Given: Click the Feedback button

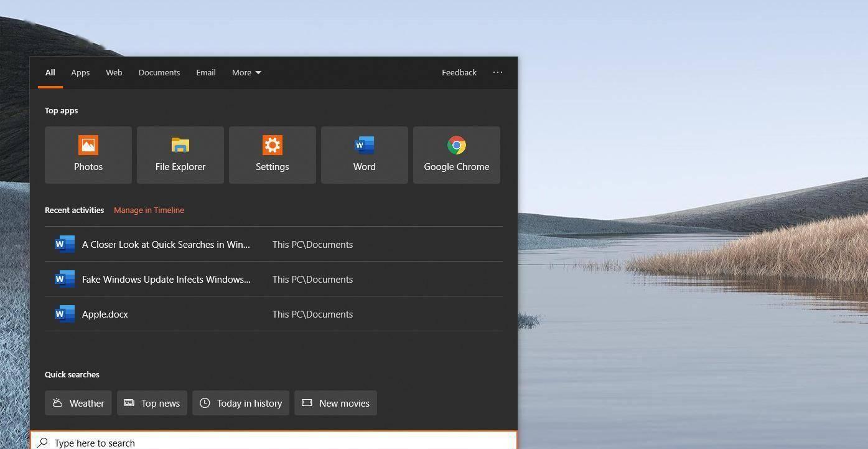Looking at the screenshot, I should click(459, 72).
